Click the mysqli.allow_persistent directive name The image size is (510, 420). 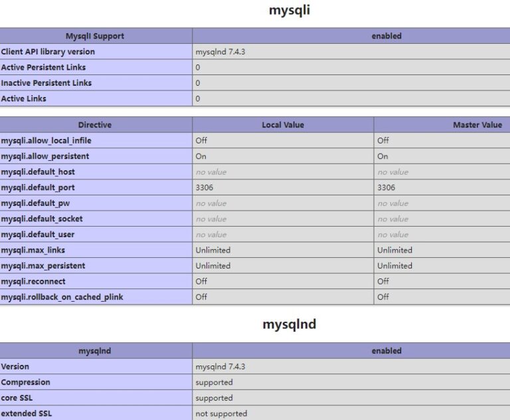45,156
